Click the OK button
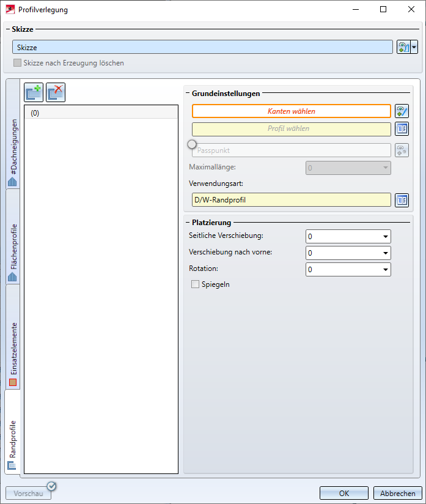Image resolution: width=426 pixels, height=504 pixels. click(x=344, y=493)
